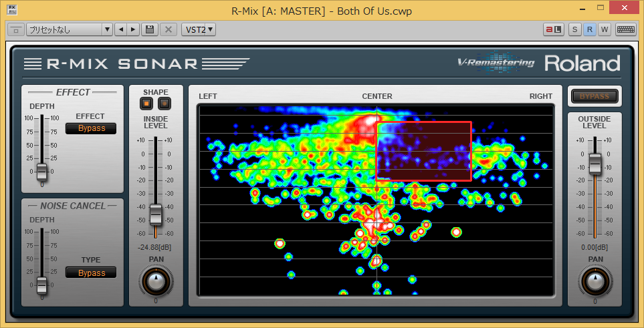Click the NOISE CANCEL depth slider handle
The image size is (644, 328).
tap(42, 285)
